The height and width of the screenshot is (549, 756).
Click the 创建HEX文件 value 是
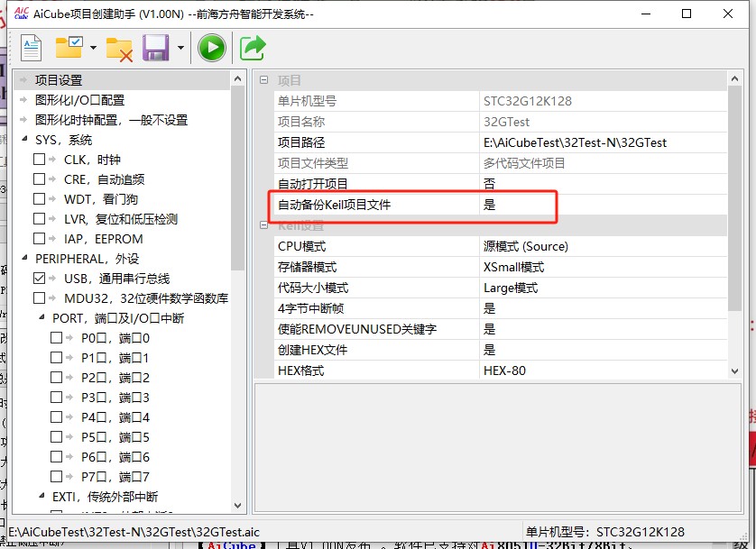click(603, 350)
